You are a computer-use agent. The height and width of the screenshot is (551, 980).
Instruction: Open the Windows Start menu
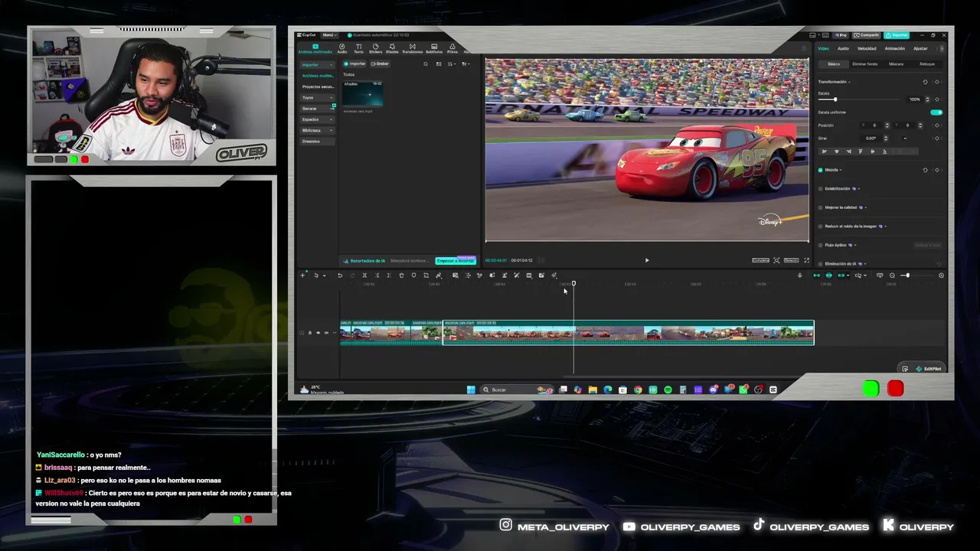[x=471, y=390]
